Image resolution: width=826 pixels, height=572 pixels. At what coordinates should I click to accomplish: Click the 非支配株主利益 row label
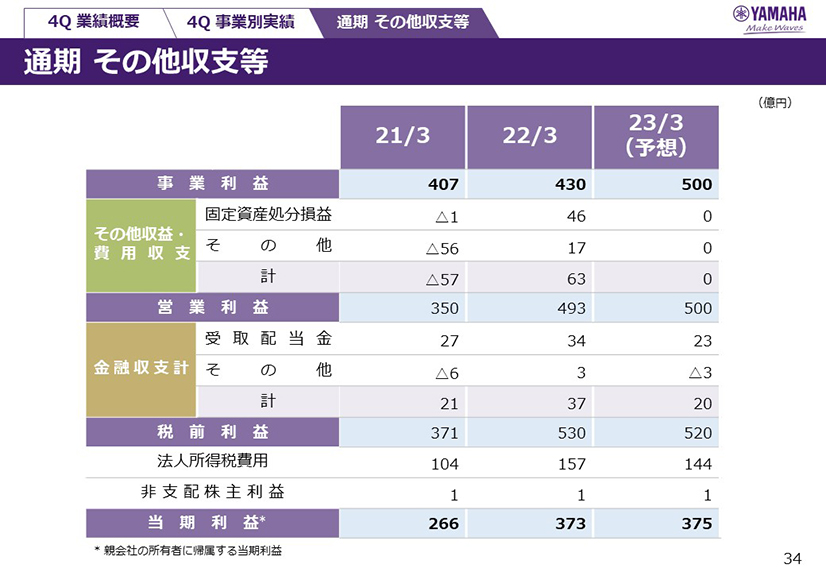click(212, 492)
